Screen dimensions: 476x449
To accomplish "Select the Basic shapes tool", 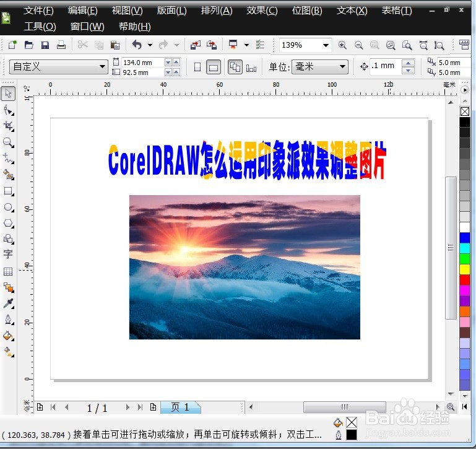I will tap(9, 239).
